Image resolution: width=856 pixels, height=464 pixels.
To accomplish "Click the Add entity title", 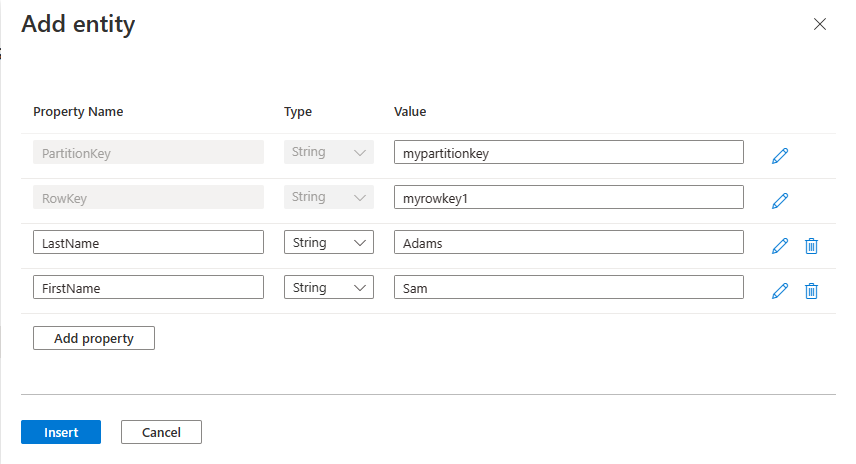I will [78, 25].
